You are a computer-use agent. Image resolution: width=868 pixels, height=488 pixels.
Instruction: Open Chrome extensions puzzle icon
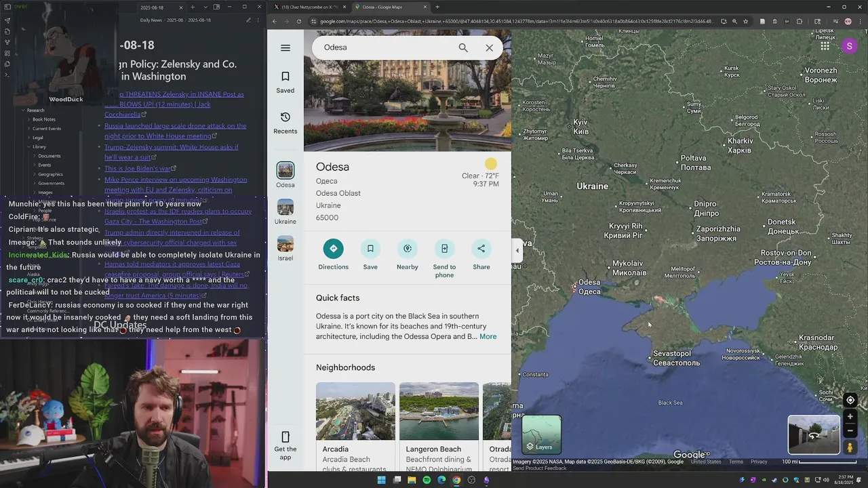tap(800, 21)
